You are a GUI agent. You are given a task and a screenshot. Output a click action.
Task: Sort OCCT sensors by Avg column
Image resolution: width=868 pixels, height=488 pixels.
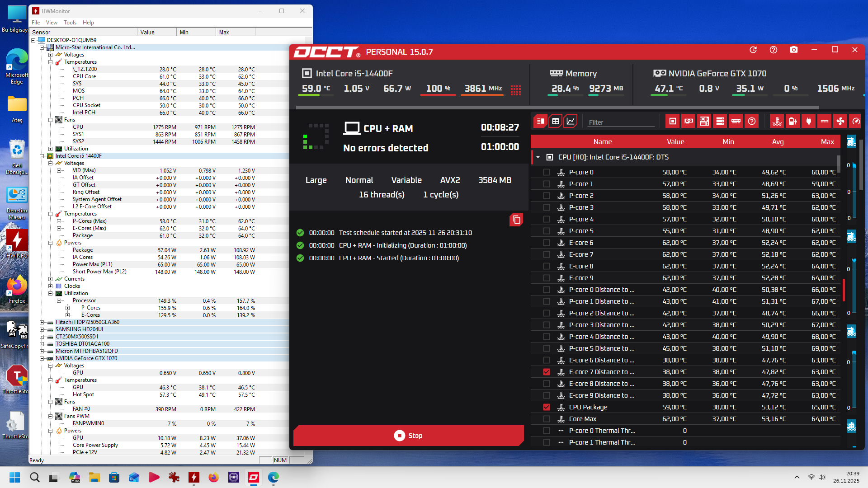778,142
